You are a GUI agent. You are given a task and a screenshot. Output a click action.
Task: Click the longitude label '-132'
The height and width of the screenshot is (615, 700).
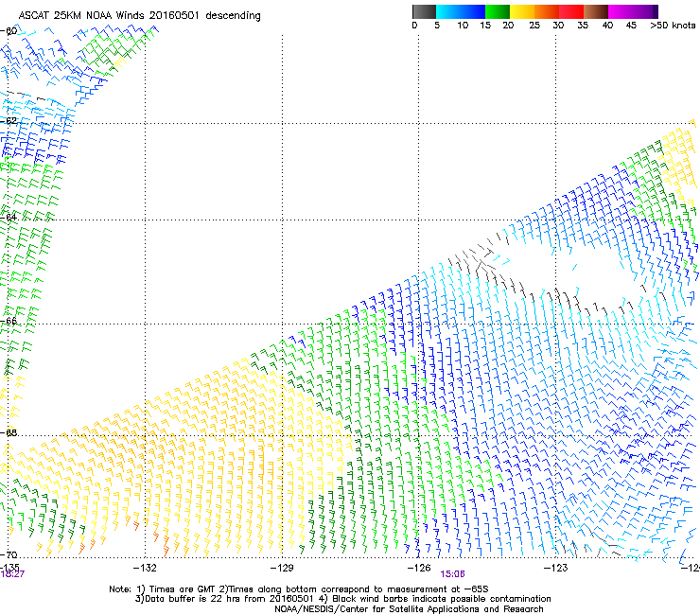click(145, 568)
